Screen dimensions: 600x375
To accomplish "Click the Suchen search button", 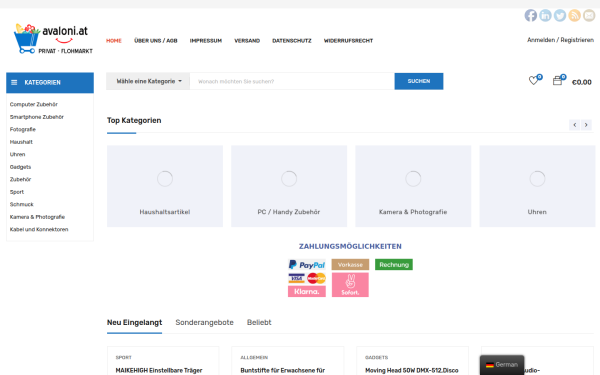I will tap(419, 81).
